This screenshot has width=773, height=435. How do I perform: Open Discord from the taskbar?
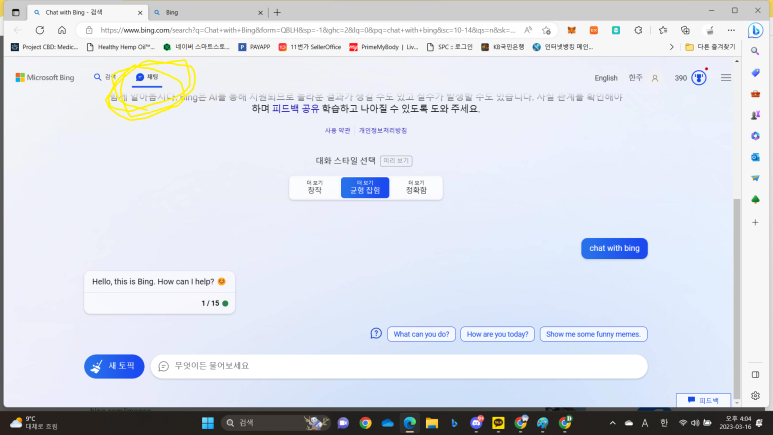[476, 423]
